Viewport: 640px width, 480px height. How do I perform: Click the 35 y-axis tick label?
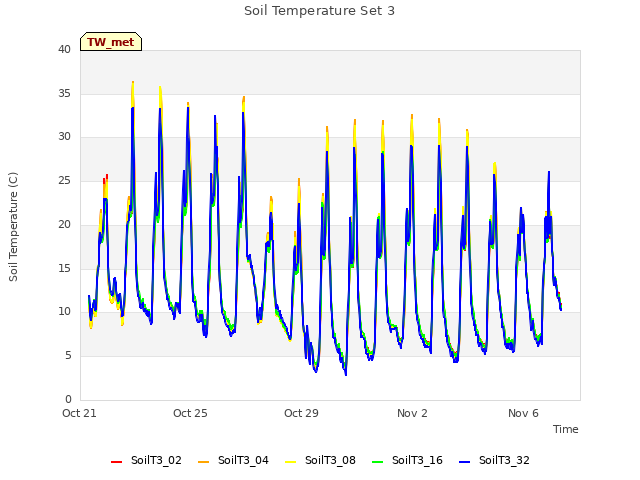(64, 93)
